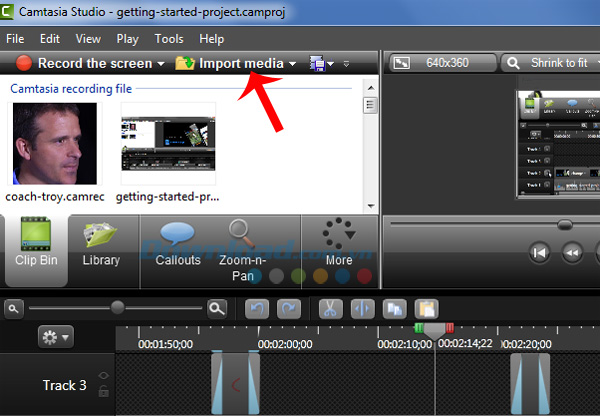Switch to the Clip Bin tab
The image size is (600, 416).
tap(36, 251)
